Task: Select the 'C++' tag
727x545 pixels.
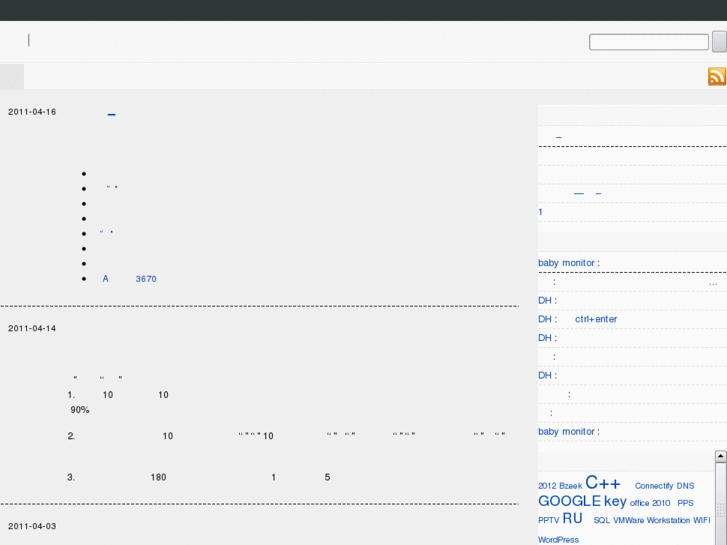Action: (x=603, y=483)
